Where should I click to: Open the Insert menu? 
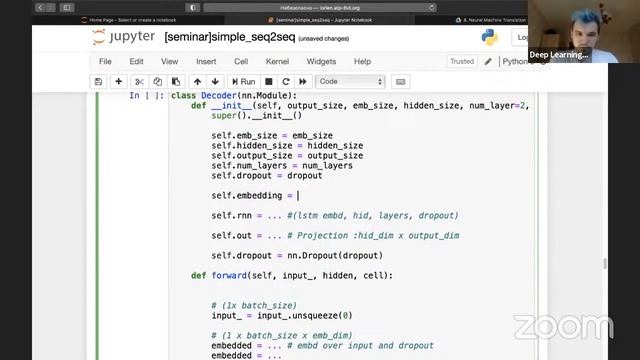coord(206,62)
